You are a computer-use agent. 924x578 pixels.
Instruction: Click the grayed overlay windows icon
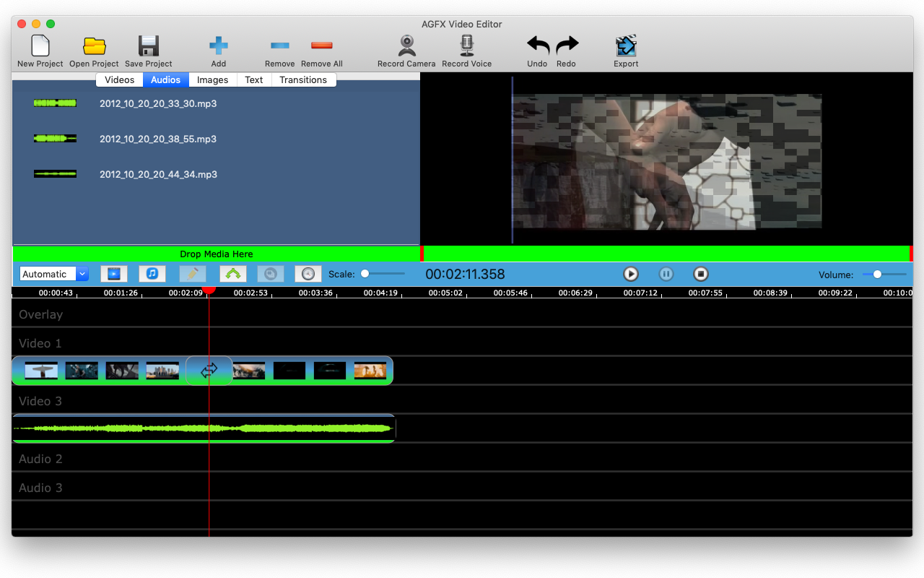[x=271, y=274]
